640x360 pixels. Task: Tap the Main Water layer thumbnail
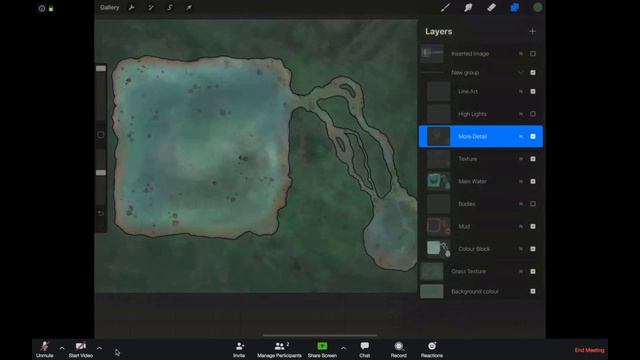438,181
